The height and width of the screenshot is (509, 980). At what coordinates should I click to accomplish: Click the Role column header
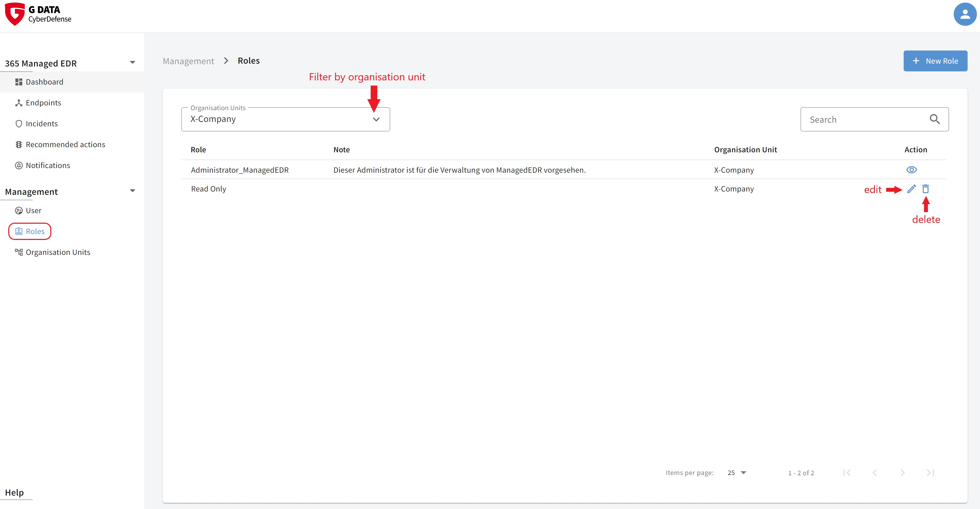coord(198,149)
